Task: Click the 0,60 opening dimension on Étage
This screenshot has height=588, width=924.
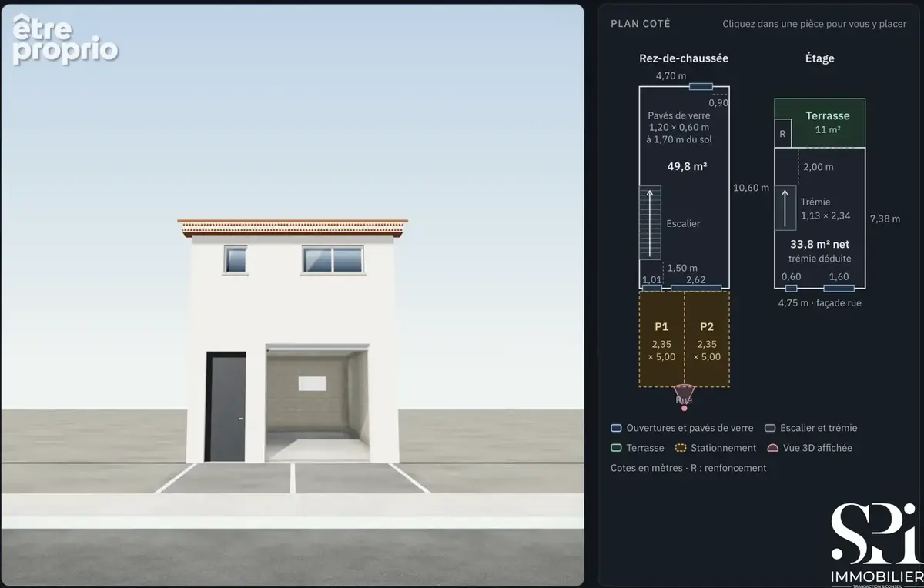Action: [x=791, y=277]
